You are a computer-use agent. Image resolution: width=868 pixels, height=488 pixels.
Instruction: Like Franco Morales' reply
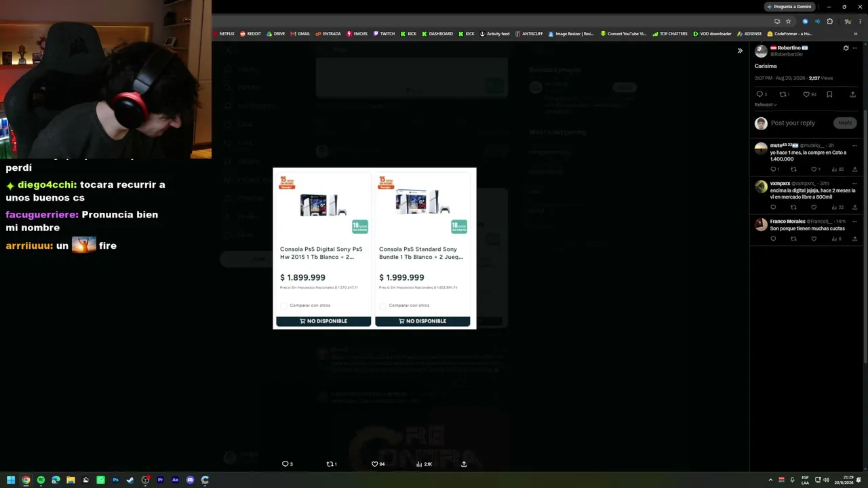814,239
